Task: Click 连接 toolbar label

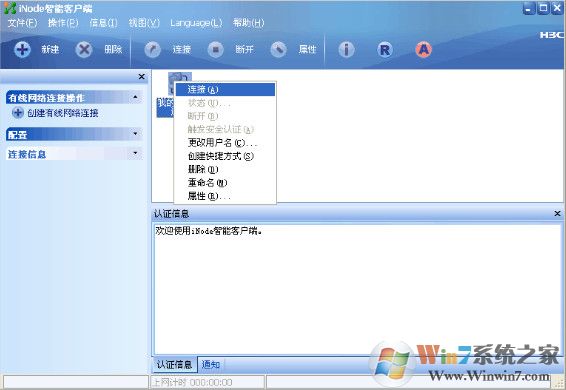Action: click(181, 49)
